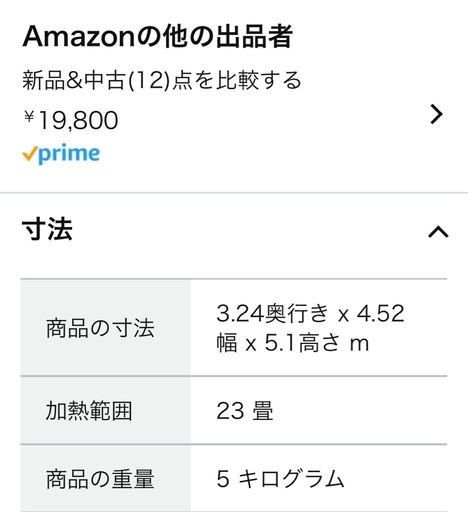The height and width of the screenshot is (512, 468).
Task: Click the prime badge logo
Action: pos(61,154)
